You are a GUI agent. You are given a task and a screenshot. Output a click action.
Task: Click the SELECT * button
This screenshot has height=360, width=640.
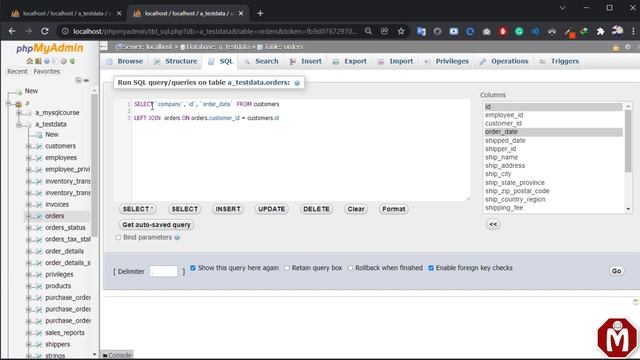[x=138, y=209]
